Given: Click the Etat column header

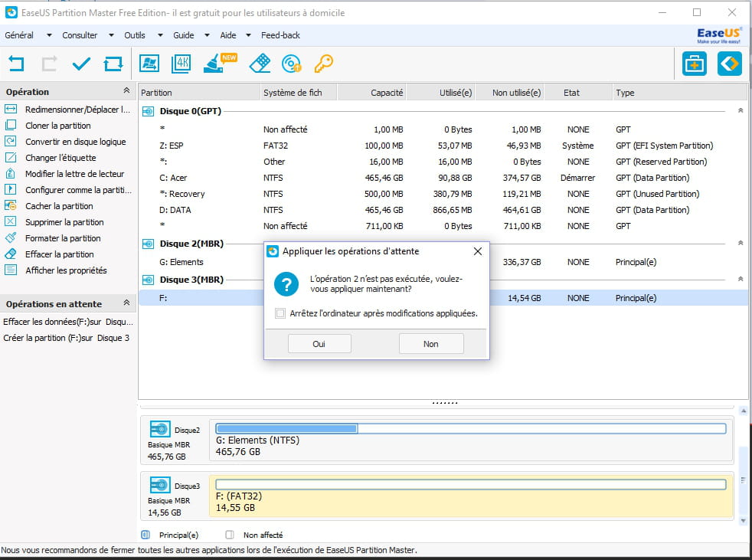Looking at the screenshot, I should tap(578, 93).
